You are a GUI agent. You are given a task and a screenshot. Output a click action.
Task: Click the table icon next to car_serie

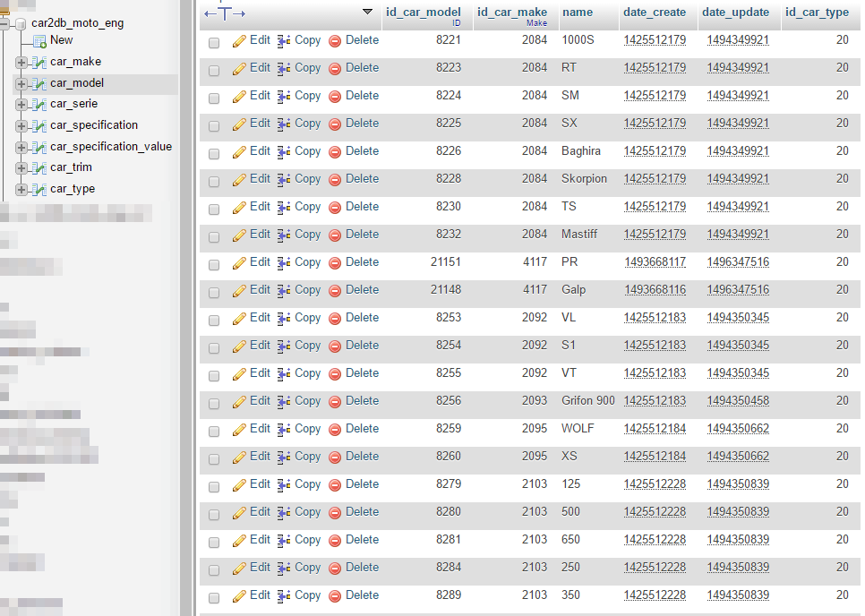click(x=39, y=105)
